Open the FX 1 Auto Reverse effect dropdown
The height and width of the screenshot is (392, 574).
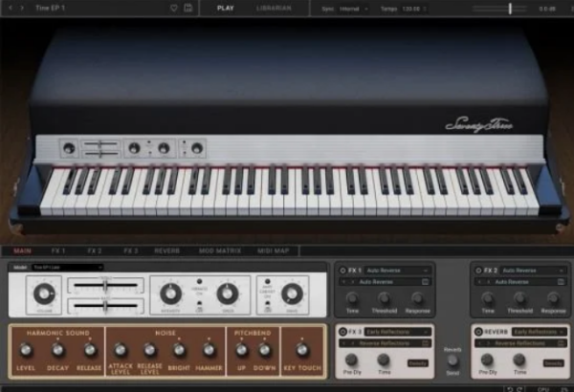click(x=398, y=271)
